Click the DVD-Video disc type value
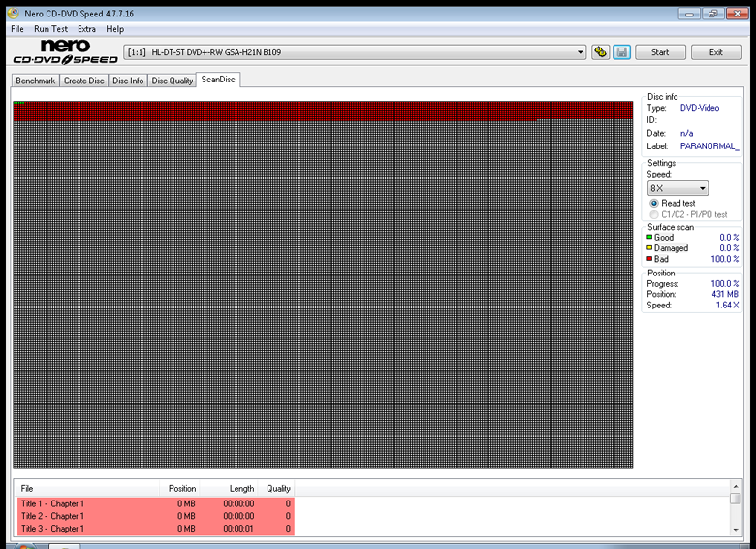Viewport: 756px width, 549px height. (700, 108)
